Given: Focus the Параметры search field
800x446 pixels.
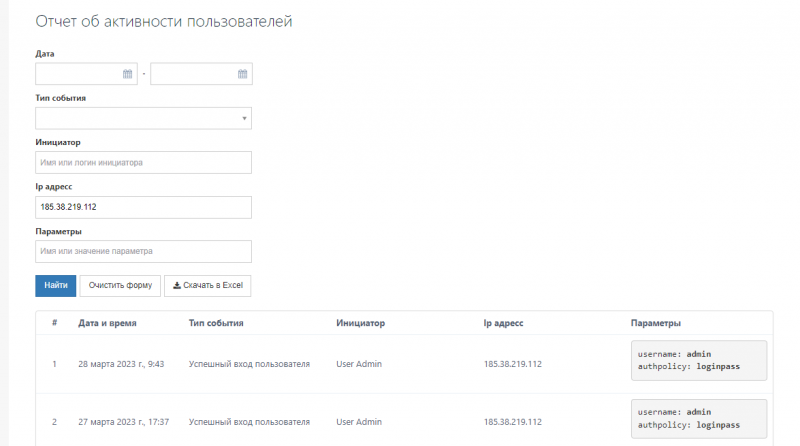Looking at the screenshot, I should click(143, 252).
